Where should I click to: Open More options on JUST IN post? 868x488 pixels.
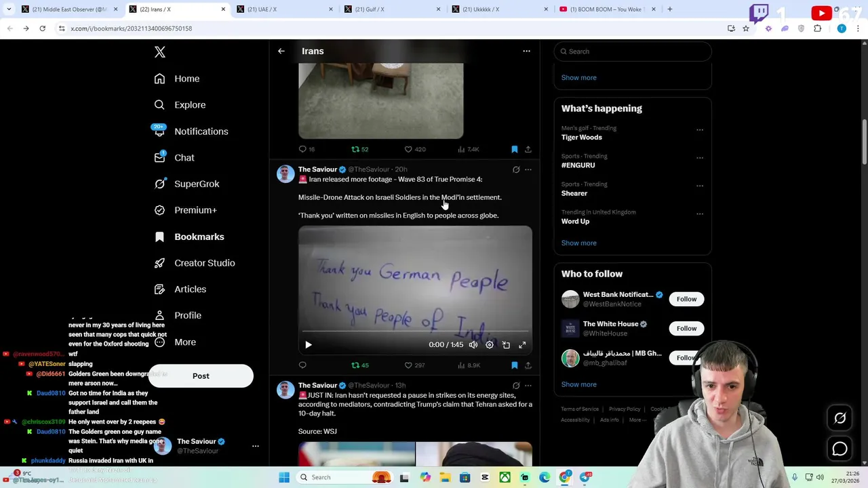(528, 386)
